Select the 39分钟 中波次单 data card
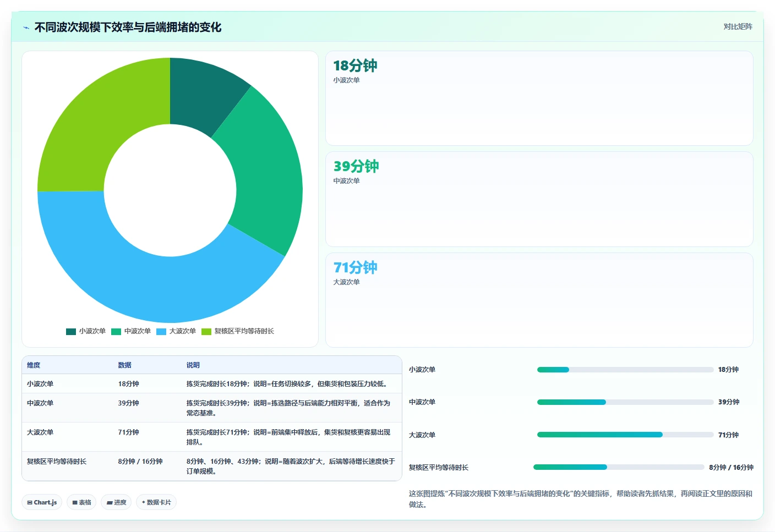 [x=539, y=199]
